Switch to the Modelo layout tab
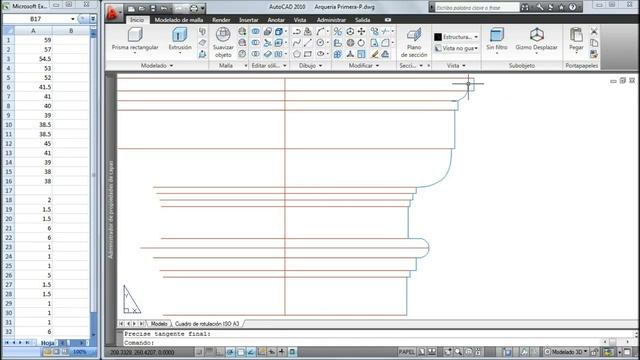640x360 pixels. 159,324
